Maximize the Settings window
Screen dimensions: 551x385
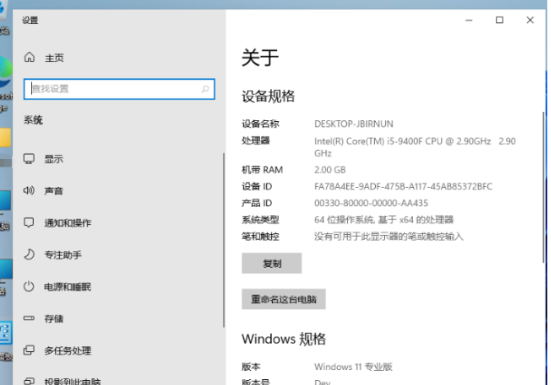(499, 20)
